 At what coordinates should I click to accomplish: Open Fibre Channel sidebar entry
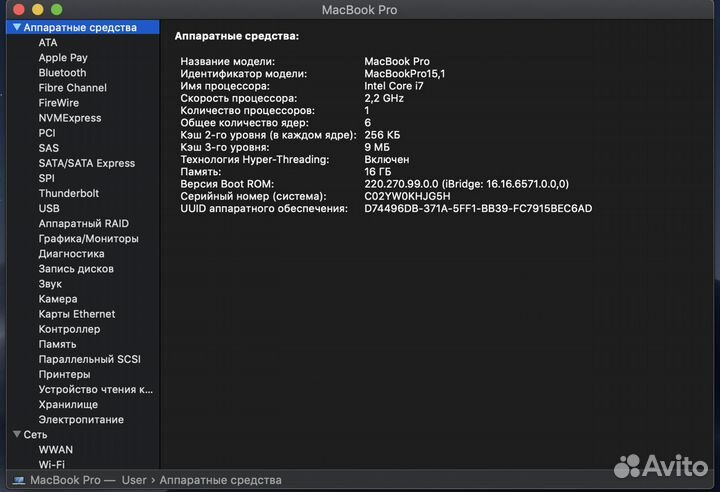click(73, 88)
